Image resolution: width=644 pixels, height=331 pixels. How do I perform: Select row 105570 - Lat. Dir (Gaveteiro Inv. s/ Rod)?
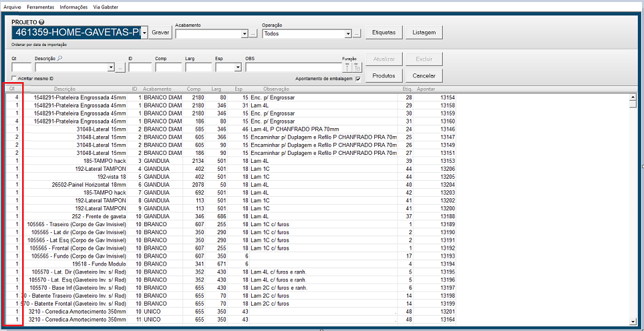click(230, 272)
